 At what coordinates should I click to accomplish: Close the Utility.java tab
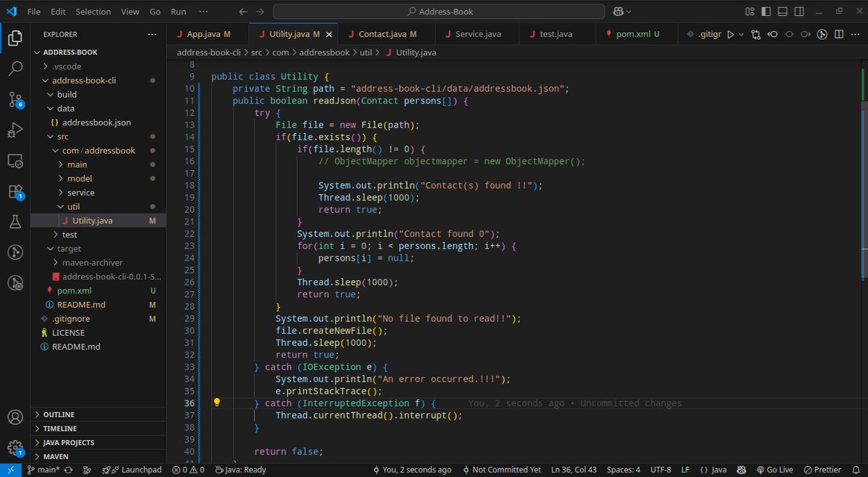coord(329,34)
